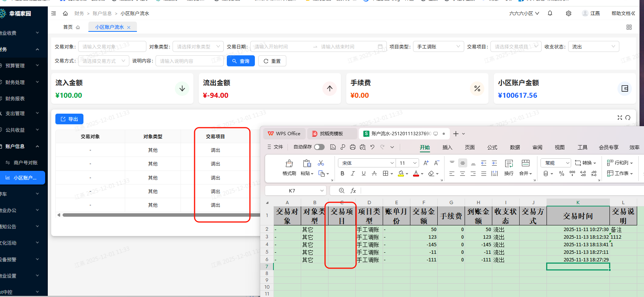
Task: Apply bold formatting in WPS
Action: pyautogui.click(x=342, y=174)
